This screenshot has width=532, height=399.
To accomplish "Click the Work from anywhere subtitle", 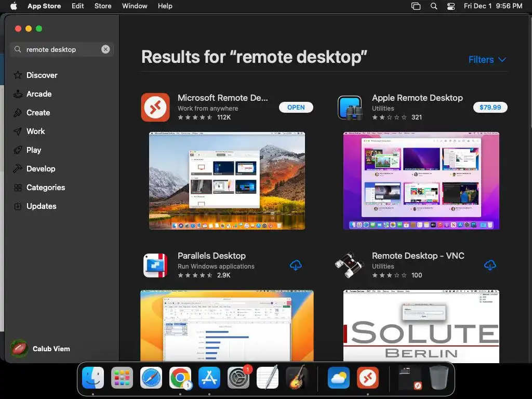I will click(x=208, y=109).
